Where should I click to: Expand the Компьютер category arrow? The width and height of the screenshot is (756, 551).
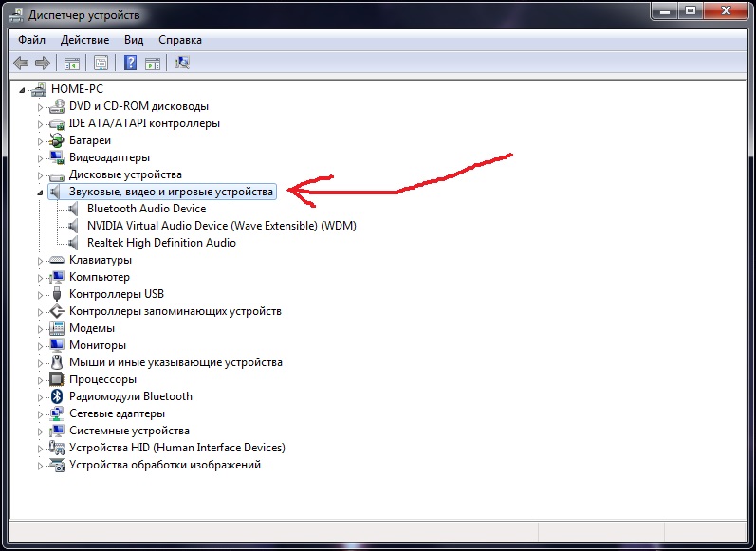(41, 278)
